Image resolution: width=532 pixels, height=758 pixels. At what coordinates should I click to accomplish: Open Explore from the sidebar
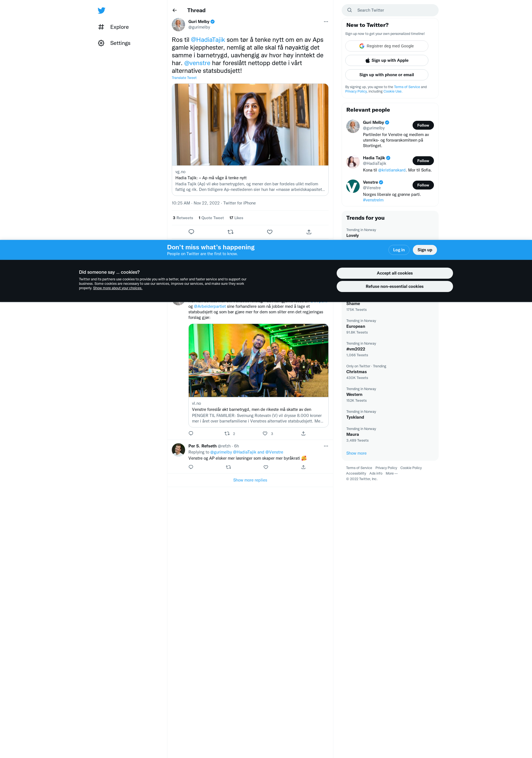(113, 27)
